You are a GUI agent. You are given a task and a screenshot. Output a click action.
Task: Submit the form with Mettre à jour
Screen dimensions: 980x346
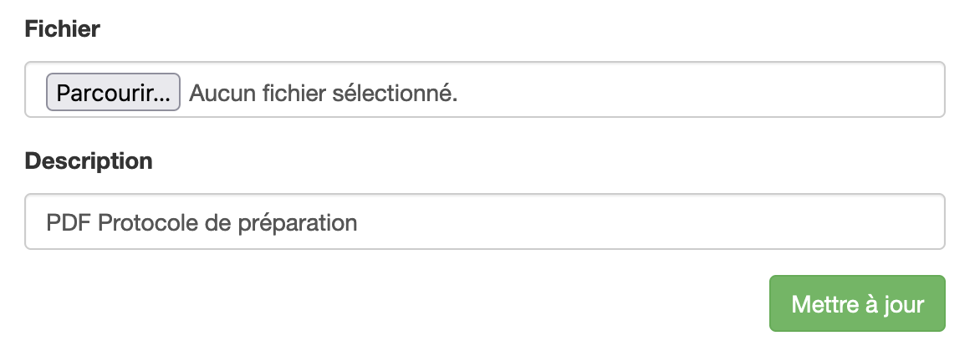click(857, 303)
